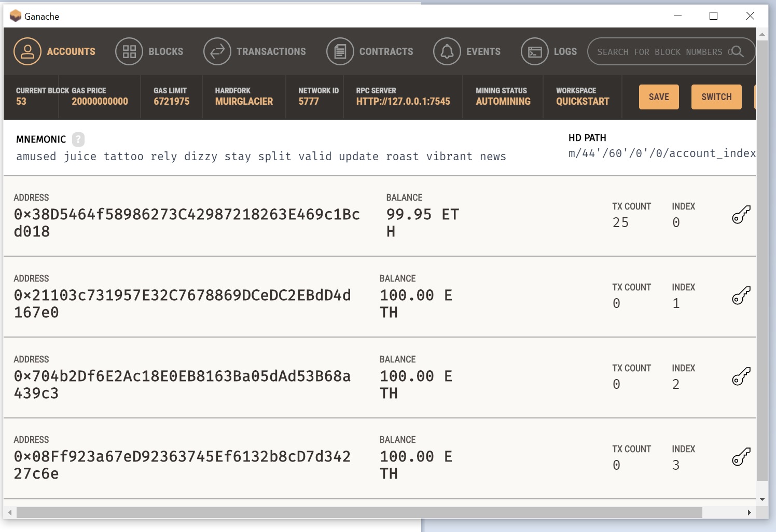The width and height of the screenshot is (776, 532).
Task: Switch to the TRANSACTIONS tab label
Action: click(271, 51)
